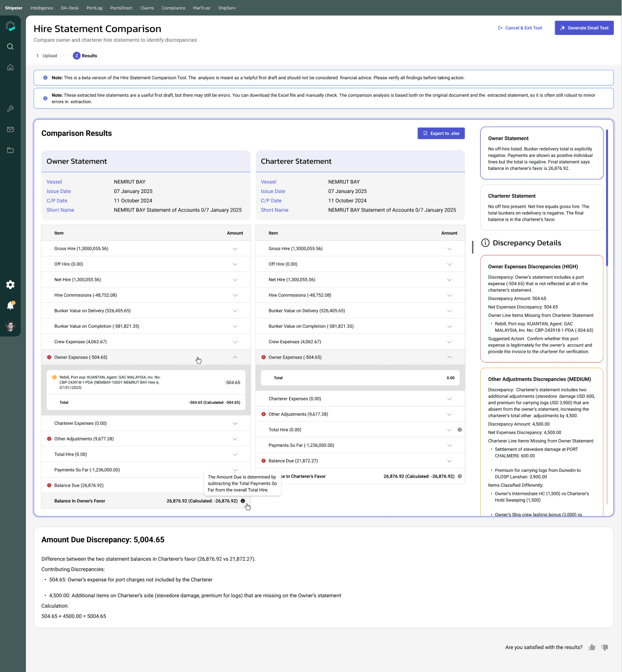The width and height of the screenshot is (622, 672).
Task: Expand charterer Balance Due row
Action: (450, 461)
